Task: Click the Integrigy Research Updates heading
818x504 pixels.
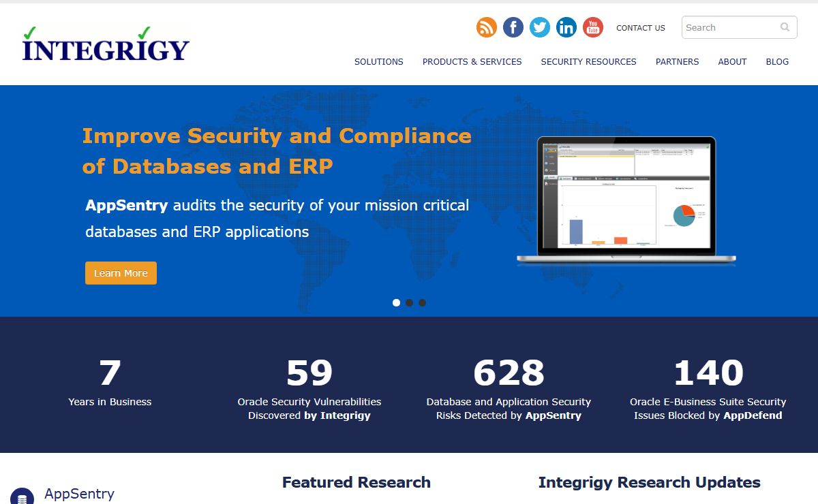Action: click(650, 482)
